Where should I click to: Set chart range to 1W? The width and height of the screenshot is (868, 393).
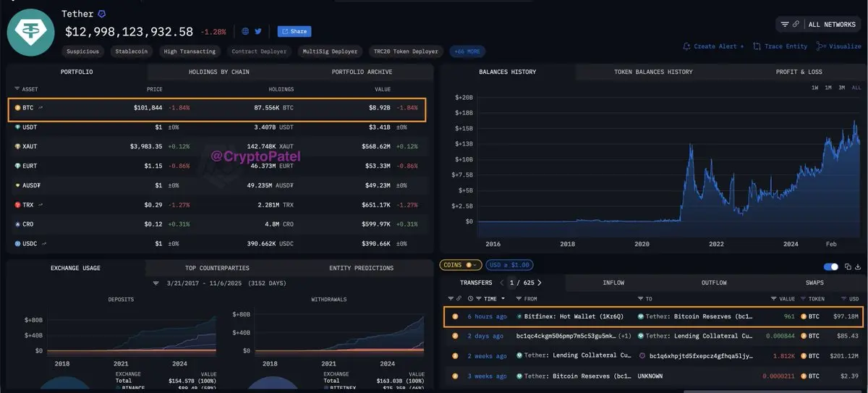(814, 88)
